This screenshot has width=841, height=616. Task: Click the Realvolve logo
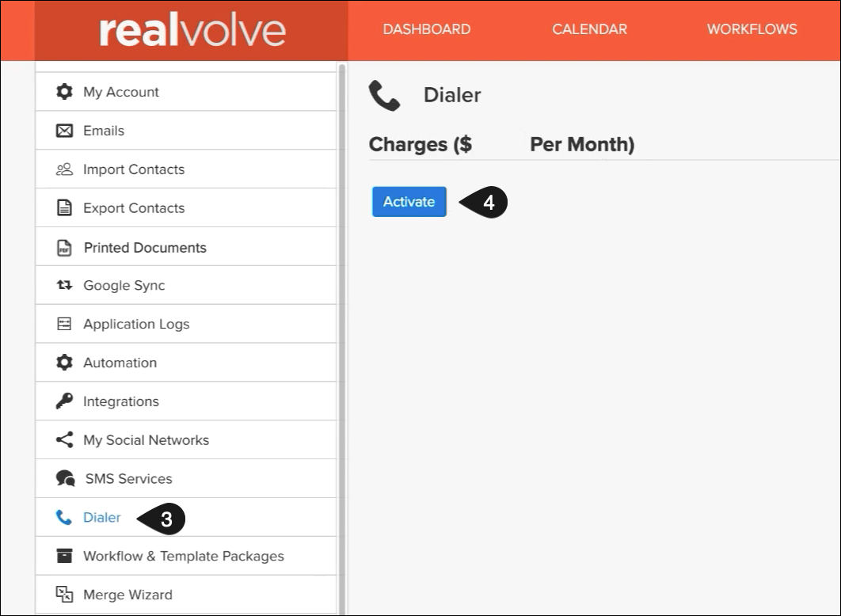(x=192, y=30)
